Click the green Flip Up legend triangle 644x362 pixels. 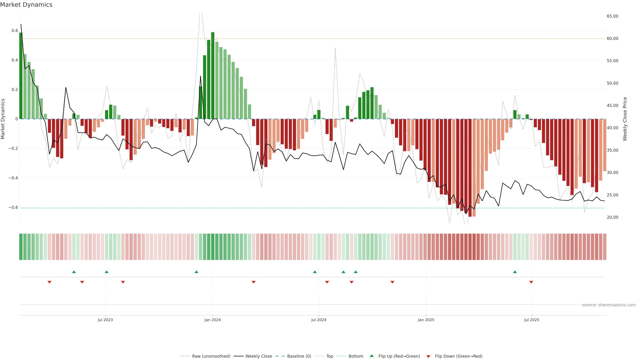click(x=372, y=356)
